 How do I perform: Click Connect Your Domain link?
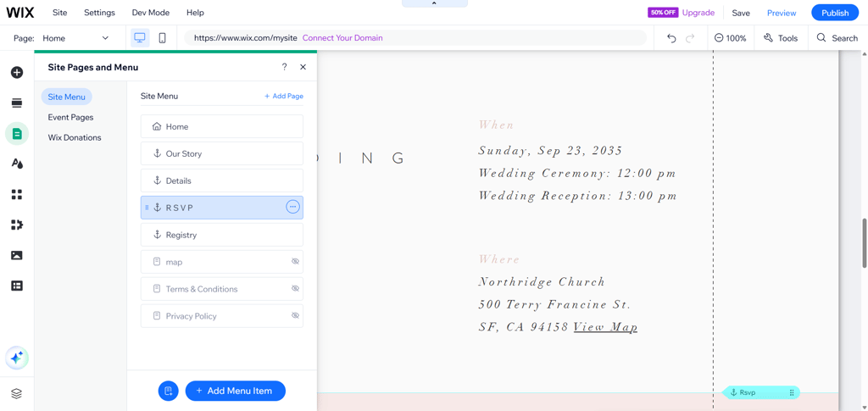[342, 37]
